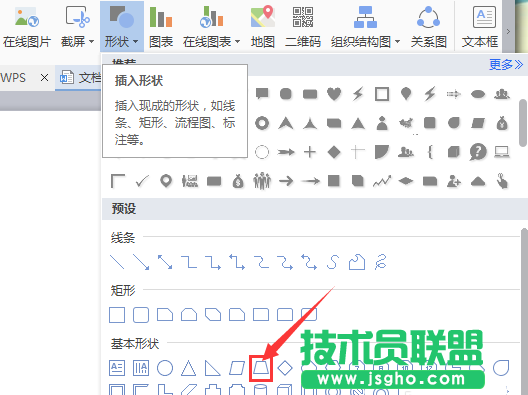Select the heart shape in recommended
The image size is (528, 395).
coord(334,94)
